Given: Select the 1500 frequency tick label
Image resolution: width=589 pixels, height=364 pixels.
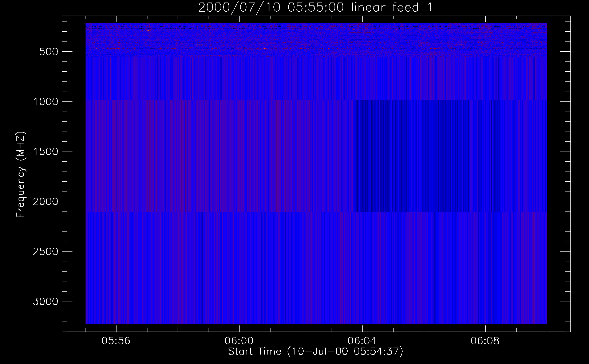Looking at the screenshot, I should pyautogui.click(x=46, y=151).
